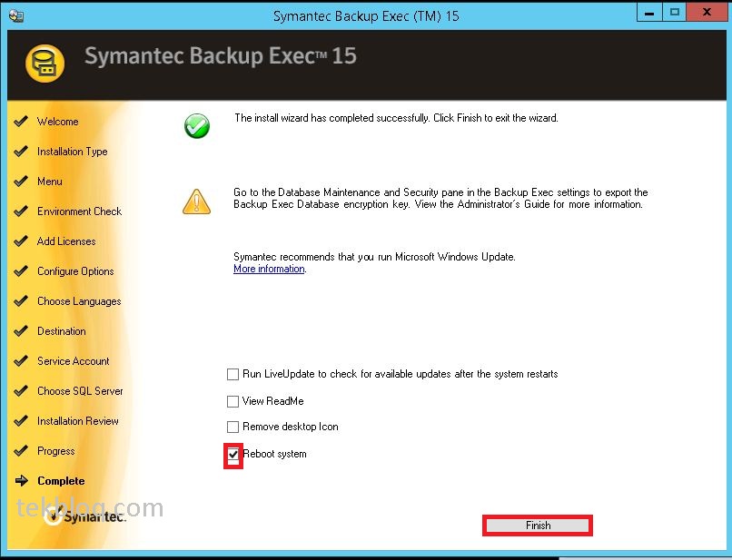The width and height of the screenshot is (732, 560).
Task: Click the green success checkmark icon
Action: [197, 126]
